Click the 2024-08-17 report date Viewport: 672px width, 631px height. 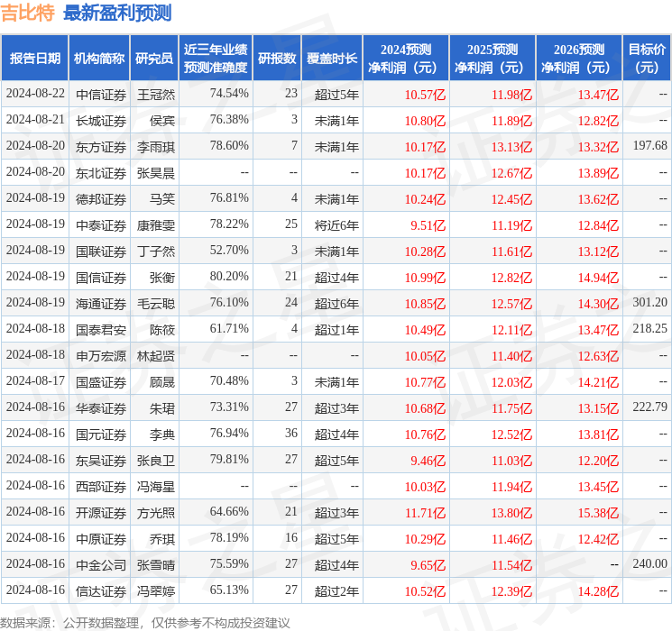35,380
